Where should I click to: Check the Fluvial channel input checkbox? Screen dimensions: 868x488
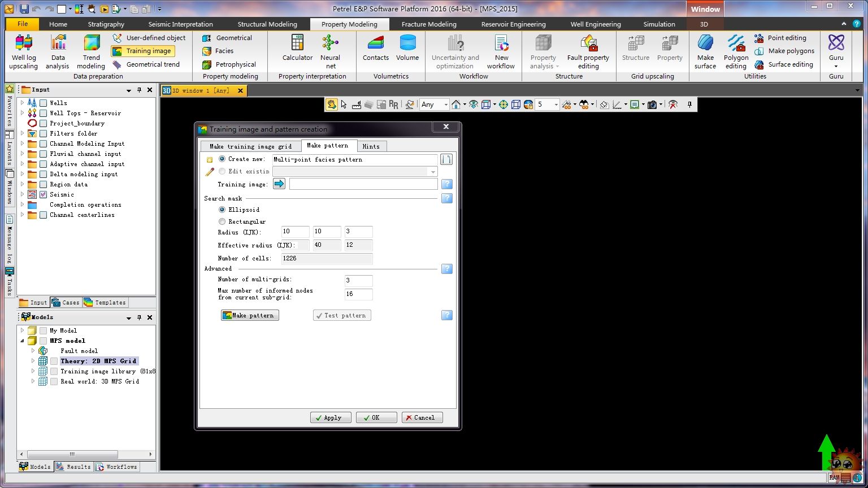[43, 154]
